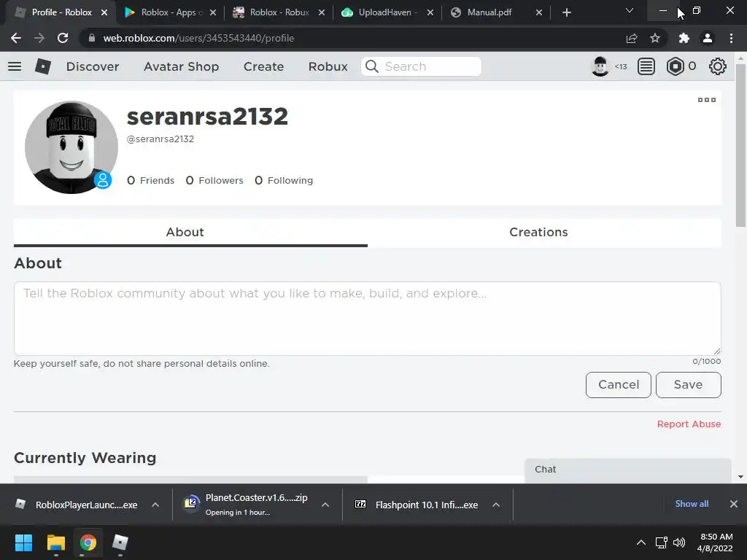The width and height of the screenshot is (747, 560).
Task: Open the Robux balance icon
Action: click(675, 66)
